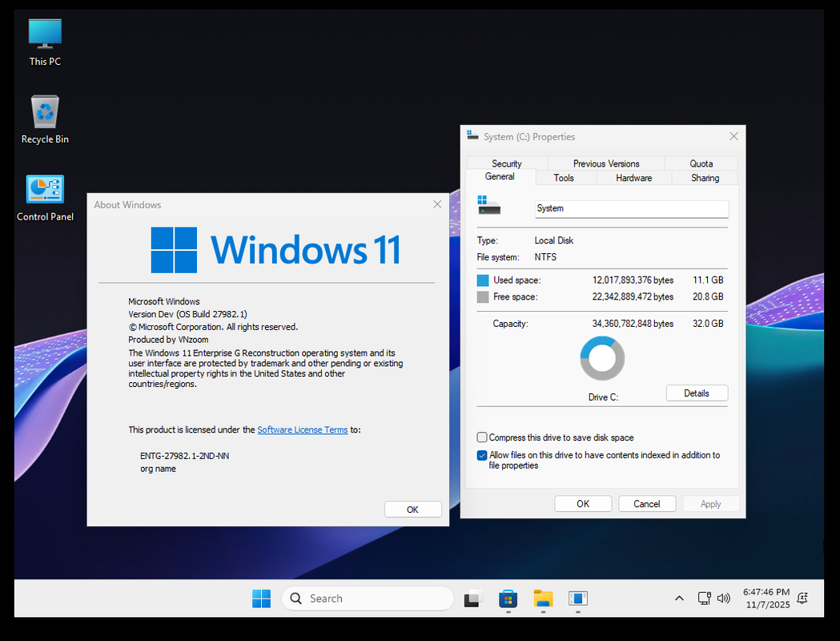Click the gray Free space color swatch
Screen dimensions: 840x641
point(483,297)
